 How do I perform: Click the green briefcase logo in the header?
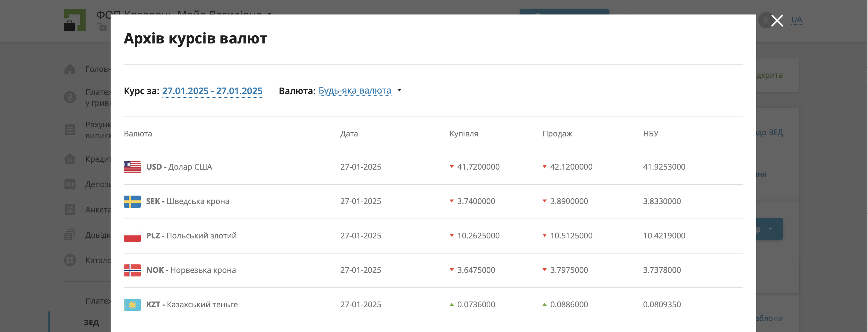[74, 20]
